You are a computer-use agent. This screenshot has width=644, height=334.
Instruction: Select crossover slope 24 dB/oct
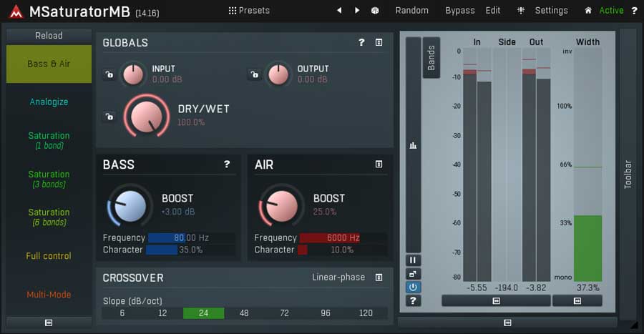tap(204, 313)
